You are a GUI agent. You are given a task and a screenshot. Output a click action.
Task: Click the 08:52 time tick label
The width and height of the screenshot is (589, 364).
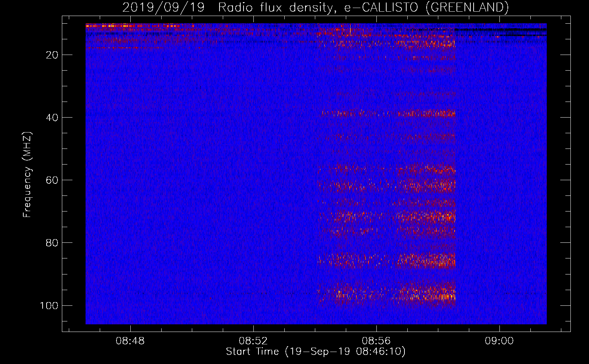[x=253, y=341]
